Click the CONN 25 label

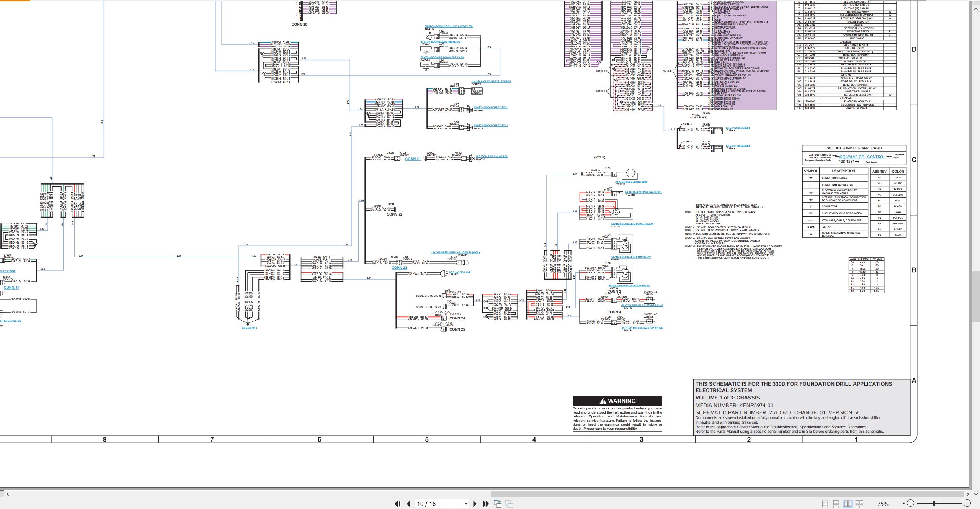click(x=457, y=329)
